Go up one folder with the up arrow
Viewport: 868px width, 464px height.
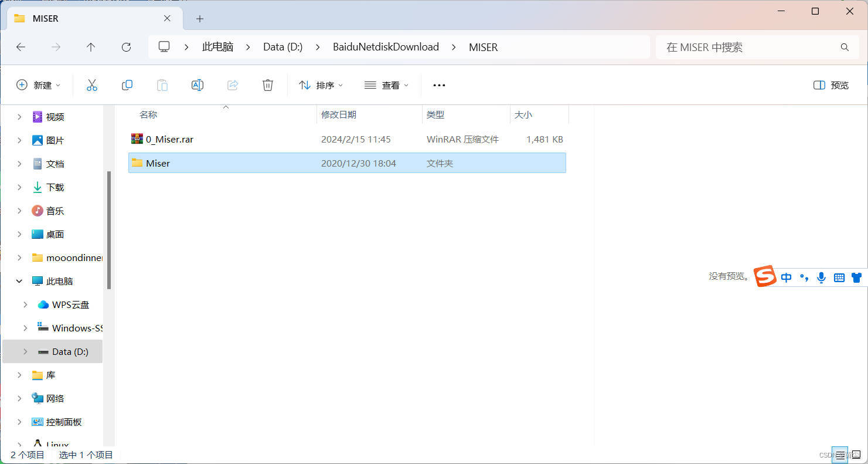pyautogui.click(x=91, y=47)
